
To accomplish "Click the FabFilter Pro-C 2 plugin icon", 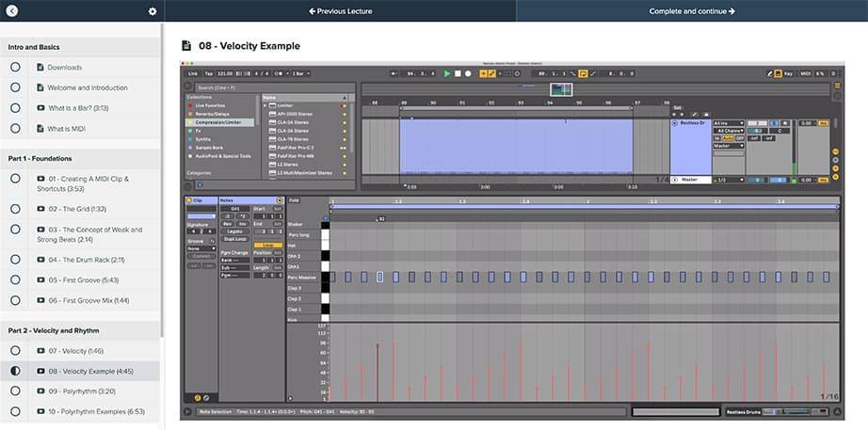I will click(272, 148).
